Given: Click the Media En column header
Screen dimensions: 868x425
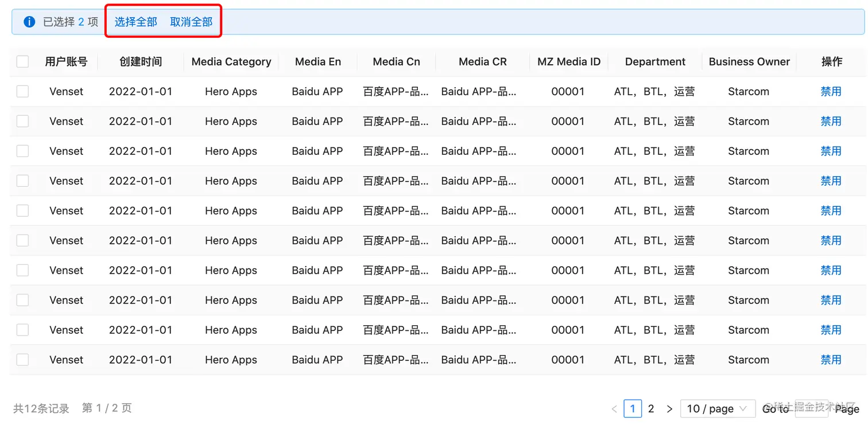Looking at the screenshot, I should click(318, 61).
